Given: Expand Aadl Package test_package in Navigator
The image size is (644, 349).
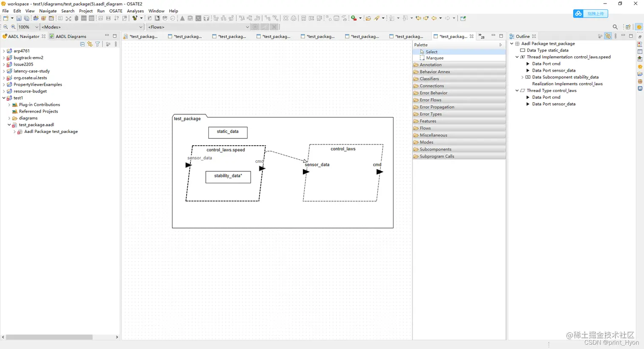Looking at the screenshot, I should [14, 132].
